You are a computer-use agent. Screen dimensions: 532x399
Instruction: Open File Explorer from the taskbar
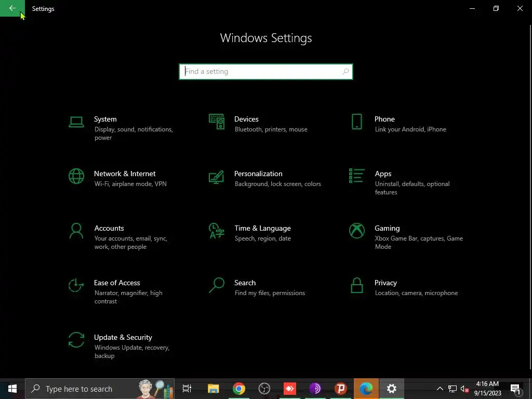(x=214, y=389)
